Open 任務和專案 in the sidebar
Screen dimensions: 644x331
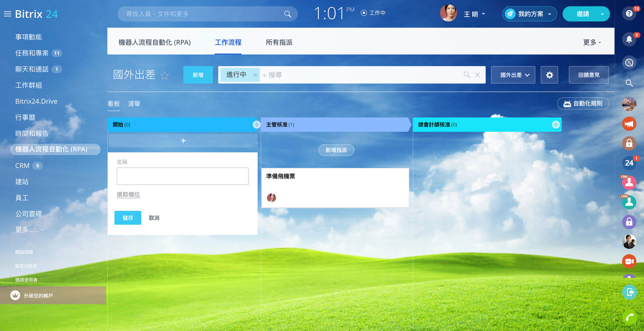coord(32,53)
